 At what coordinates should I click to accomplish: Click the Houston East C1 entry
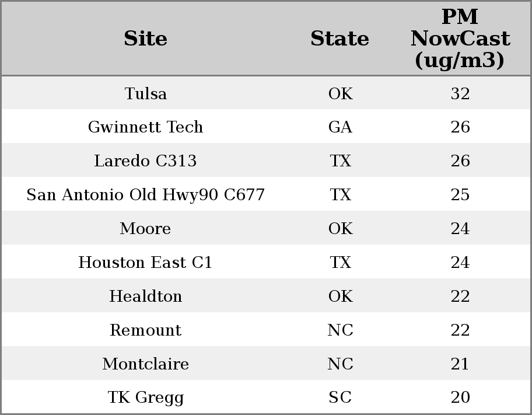[x=145, y=262]
